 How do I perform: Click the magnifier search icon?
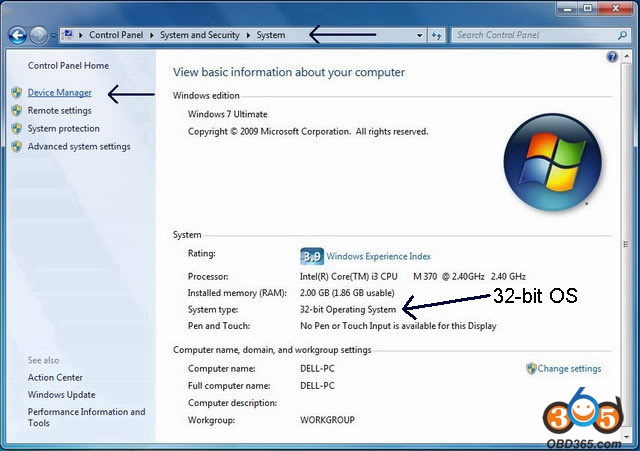tap(622, 36)
